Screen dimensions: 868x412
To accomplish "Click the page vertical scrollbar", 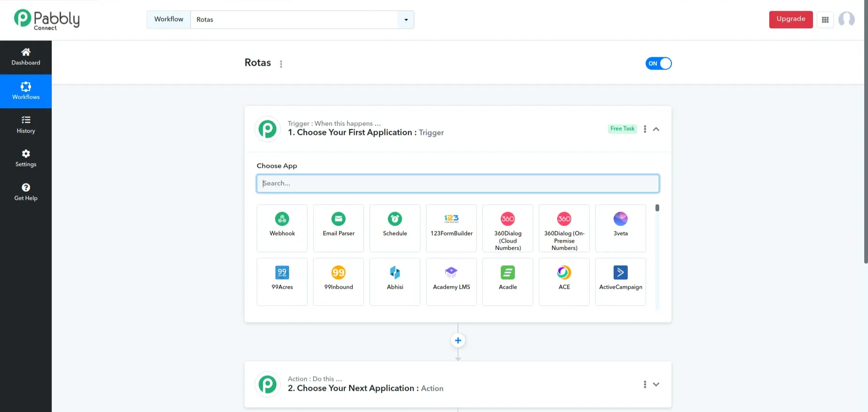I will [866, 132].
